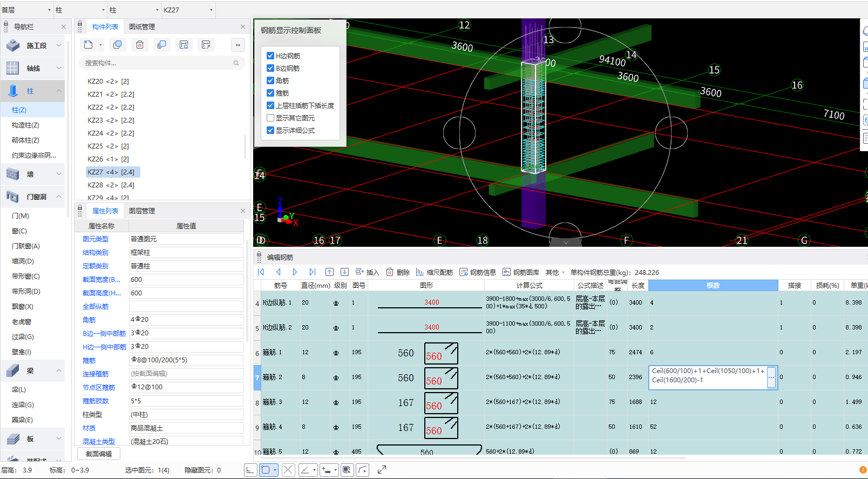This screenshot has height=479, width=868.
Task: Click the save component to library icon
Action: click(x=184, y=45)
